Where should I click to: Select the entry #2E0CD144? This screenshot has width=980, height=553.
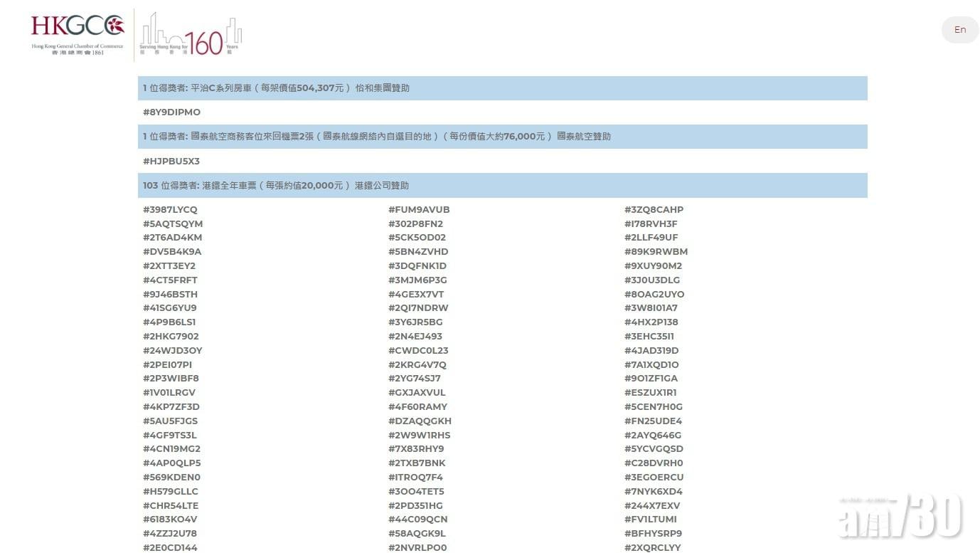[x=171, y=547]
